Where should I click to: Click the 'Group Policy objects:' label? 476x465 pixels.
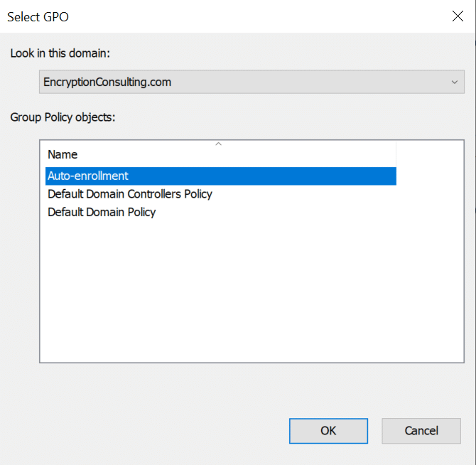click(x=63, y=117)
